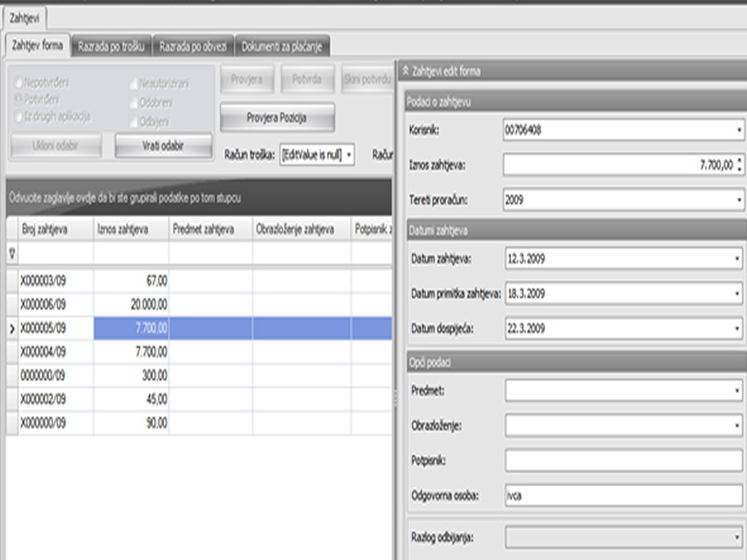Click the Podaci o zahtjevu section header
747x560 pixels.
coord(576,102)
